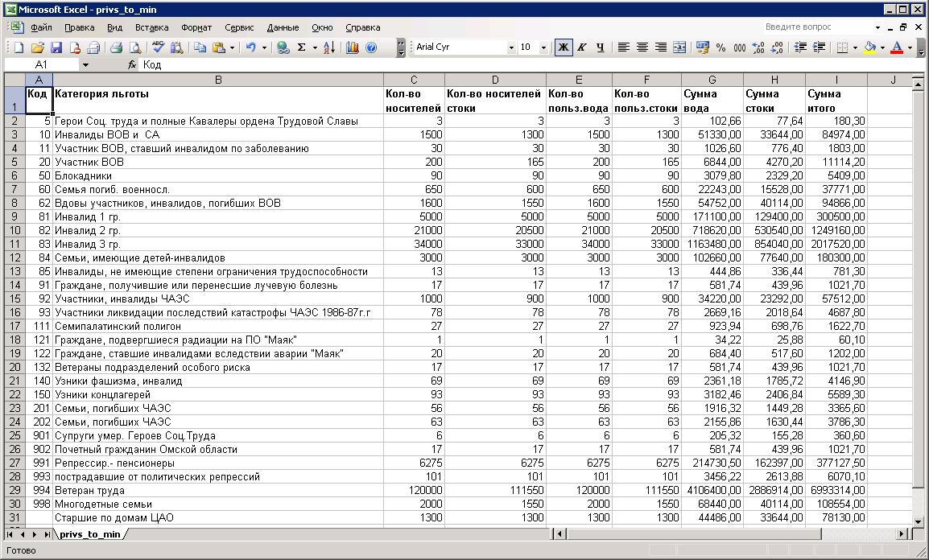This screenshot has width=929, height=560.
Task: Open the Формат menu
Action: pyautogui.click(x=196, y=27)
